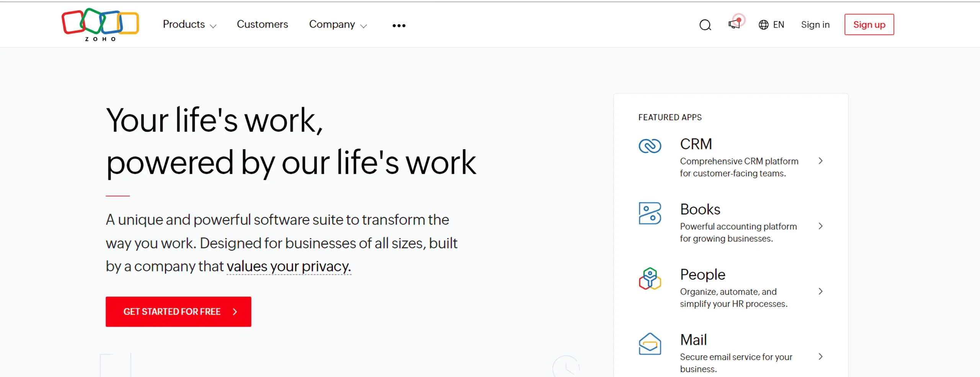
Task: Click 'Organize, automate, and simplify' description
Action: [x=733, y=298]
